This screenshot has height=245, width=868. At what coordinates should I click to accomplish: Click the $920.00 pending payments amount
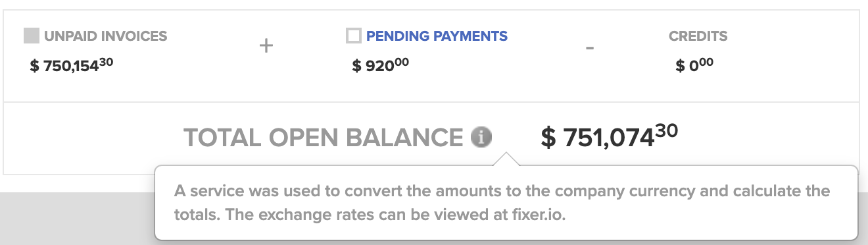[x=381, y=65]
